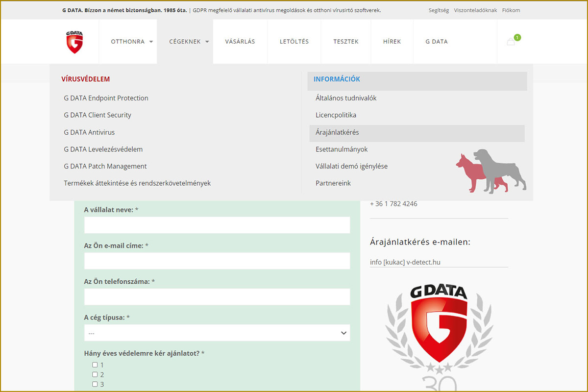The width and height of the screenshot is (588, 392).
Task: Open G DATA Levelezésvédelem
Action: tap(103, 149)
